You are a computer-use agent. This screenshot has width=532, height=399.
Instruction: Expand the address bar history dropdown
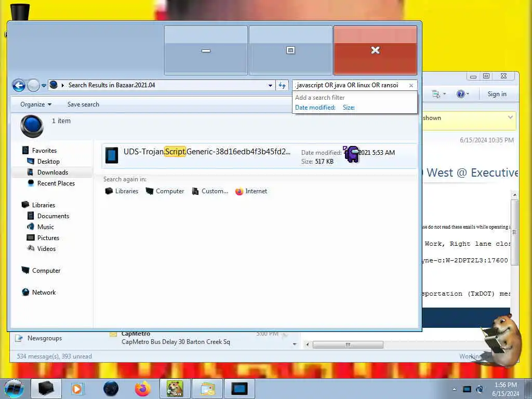click(x=270, y=86)
